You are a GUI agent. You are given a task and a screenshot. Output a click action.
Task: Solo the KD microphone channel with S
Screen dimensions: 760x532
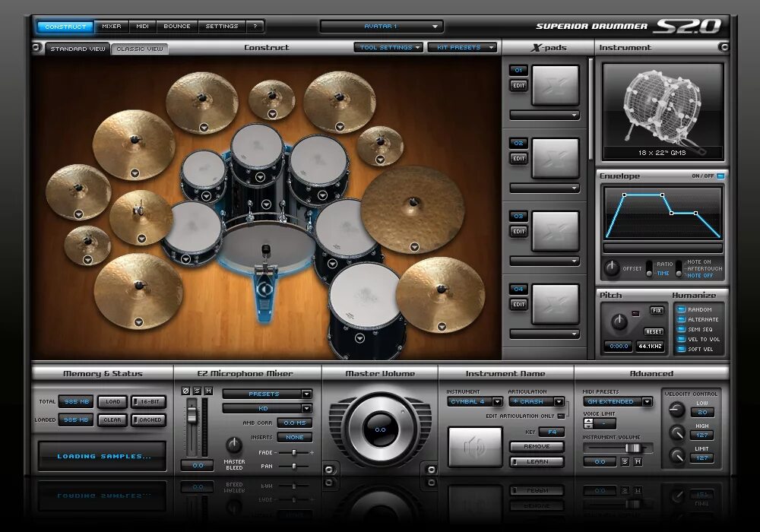[197, 391]
